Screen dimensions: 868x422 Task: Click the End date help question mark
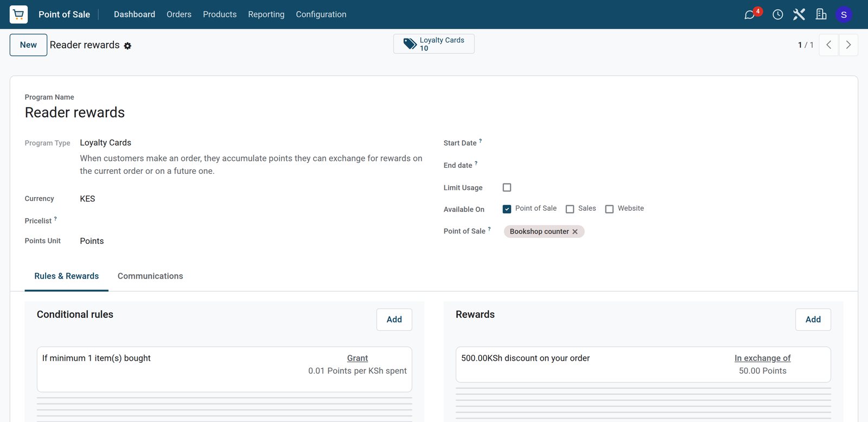pyautogui.click(x=476, y=163)
